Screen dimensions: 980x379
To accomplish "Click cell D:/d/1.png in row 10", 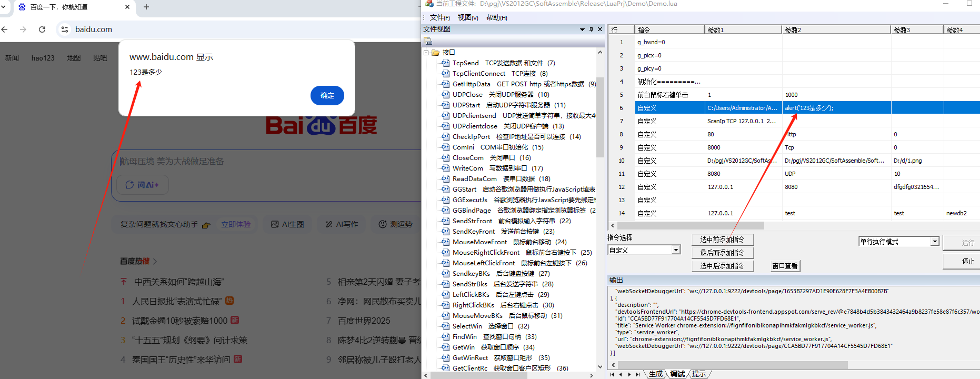I will 917,161.
